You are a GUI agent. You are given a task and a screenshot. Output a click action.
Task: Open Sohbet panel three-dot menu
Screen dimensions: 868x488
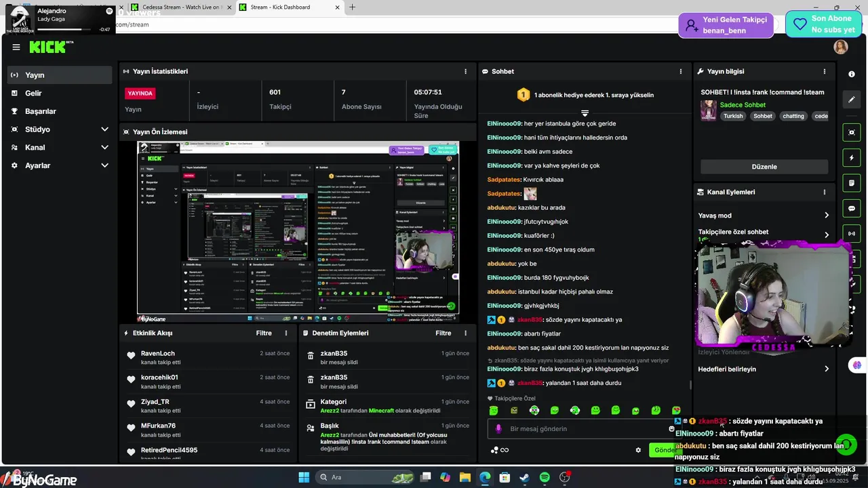click(x=681, y=71)
